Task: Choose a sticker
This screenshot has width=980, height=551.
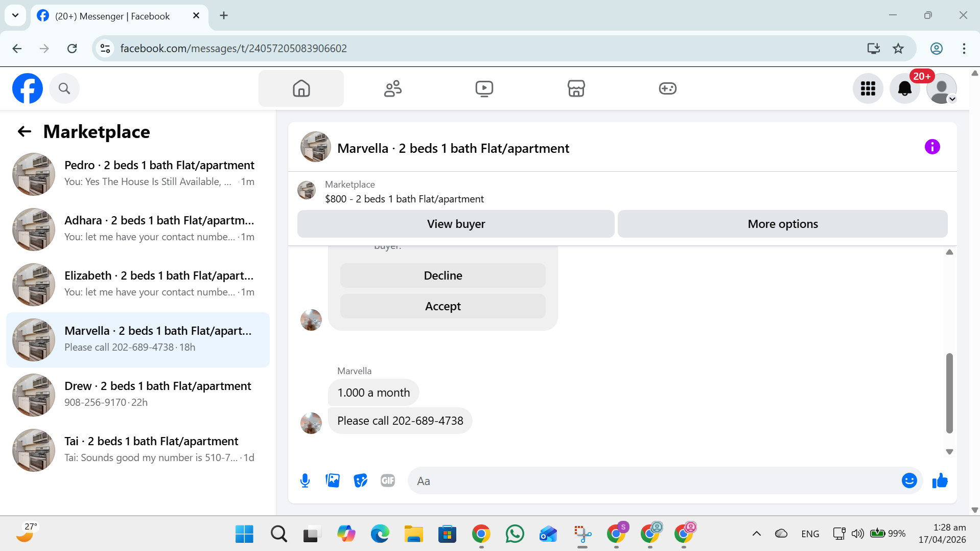Action: [360, 480]
